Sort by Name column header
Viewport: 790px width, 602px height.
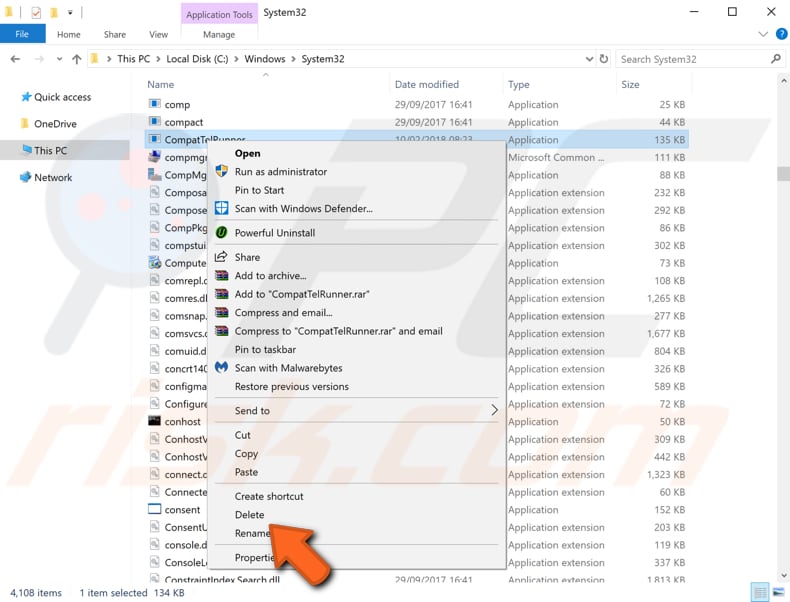click(160, 85)
